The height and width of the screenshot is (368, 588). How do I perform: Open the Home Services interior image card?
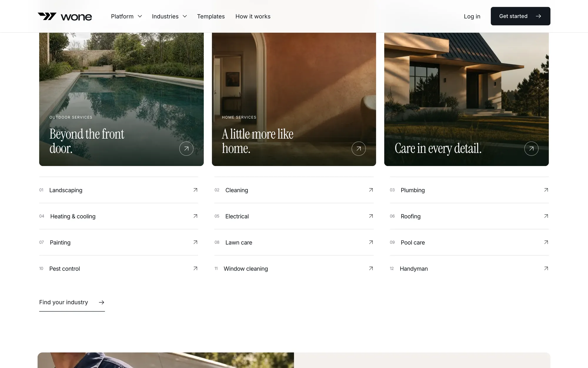coord(294,99)
